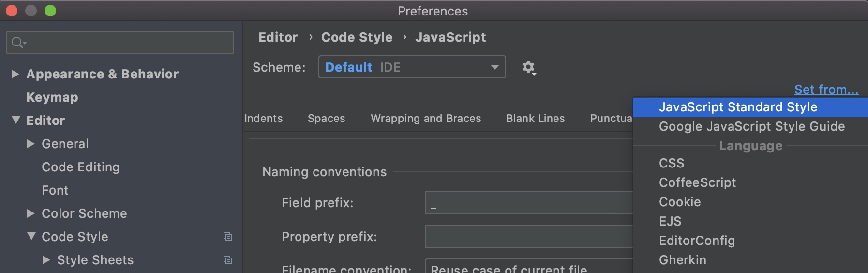Select Keymap in the settings tree
Image resolution: width=868 pixels, height=273 pixels.
(x=52, y=97)
